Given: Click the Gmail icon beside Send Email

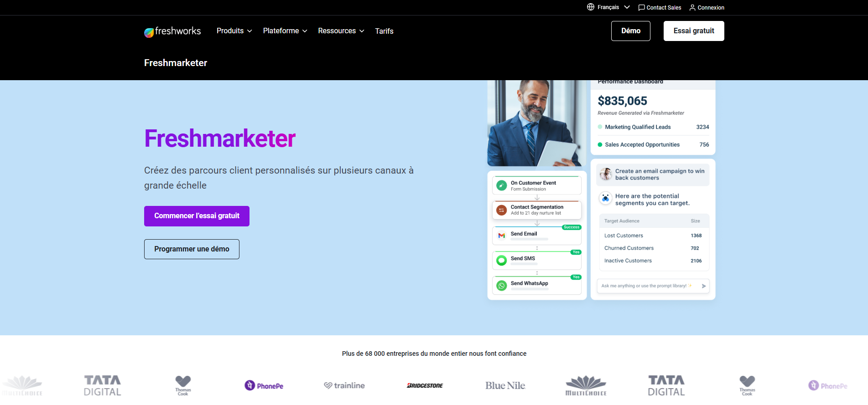Looking at the screenshot, I should tap(502, 236).
